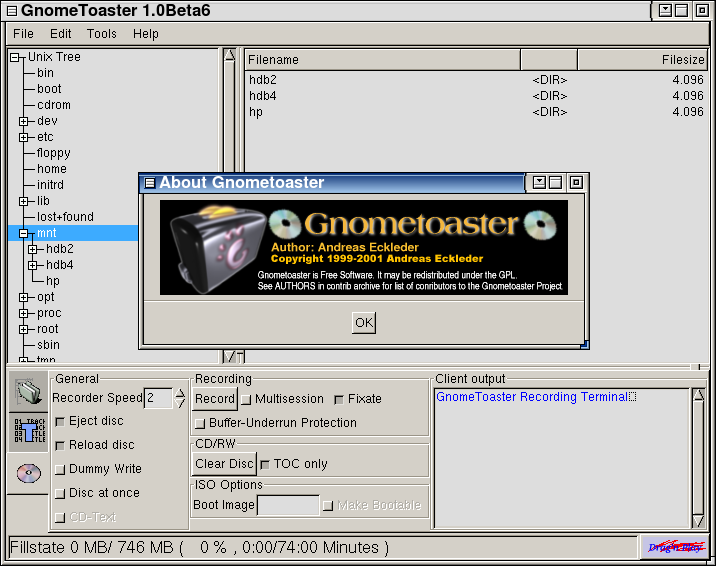Open the Help menu

coord(146,34)
